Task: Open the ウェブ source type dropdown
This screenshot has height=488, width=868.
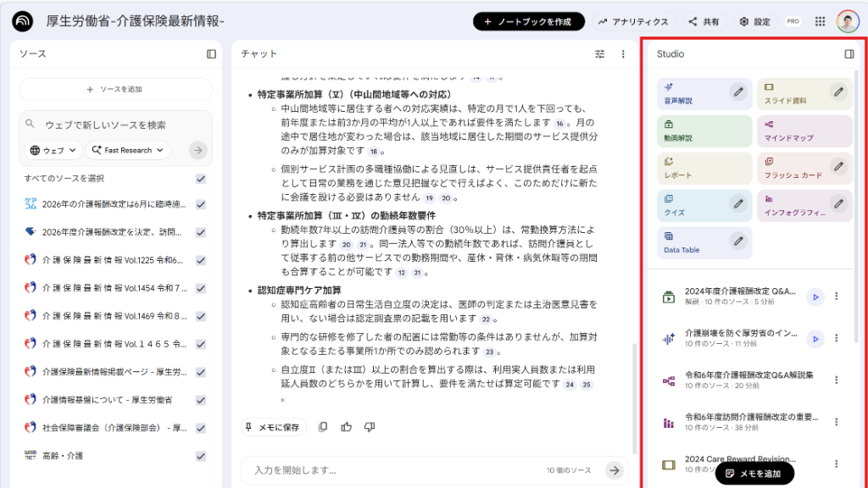Action: (x=53, y=150)
